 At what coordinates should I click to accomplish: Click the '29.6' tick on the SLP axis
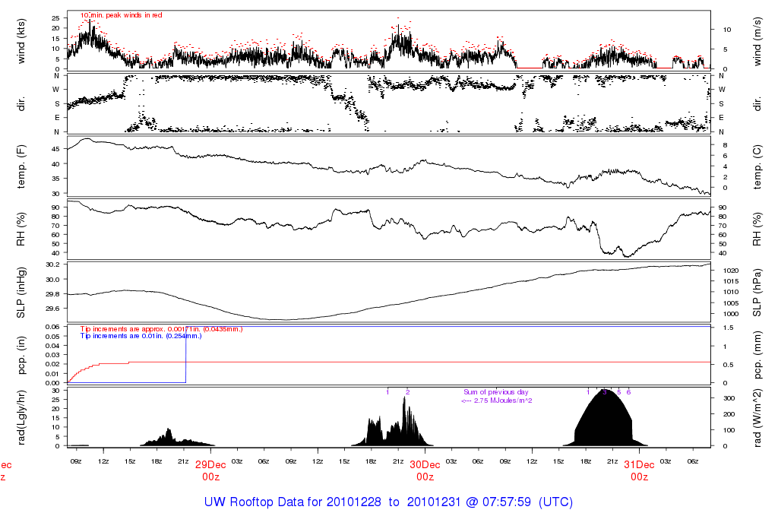pyautogui.click(x=52, y=309)
